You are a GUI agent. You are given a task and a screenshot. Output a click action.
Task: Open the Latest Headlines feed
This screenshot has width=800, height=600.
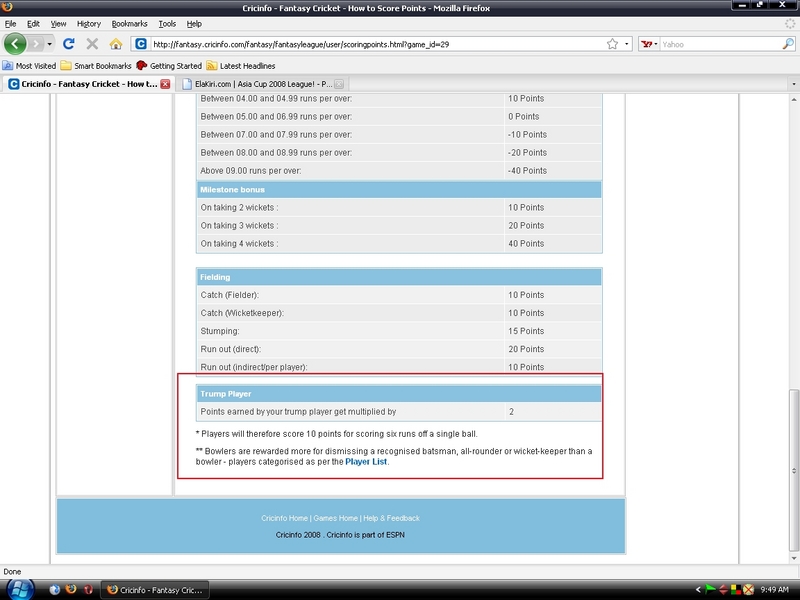point(241,66)
